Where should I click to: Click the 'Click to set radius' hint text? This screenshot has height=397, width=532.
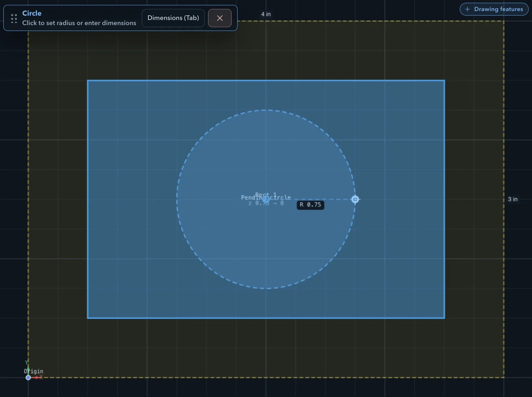[x=79, y=23]
